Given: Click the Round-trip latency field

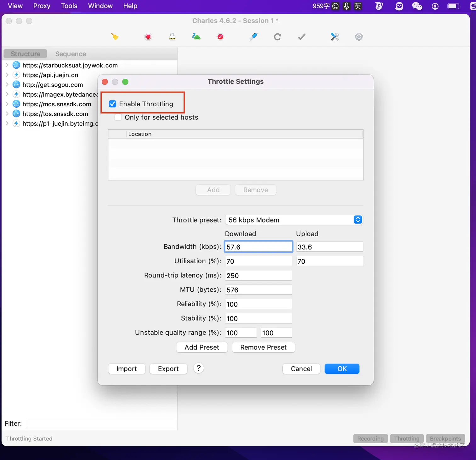Looking at the screenshot, I should (258, 276).
